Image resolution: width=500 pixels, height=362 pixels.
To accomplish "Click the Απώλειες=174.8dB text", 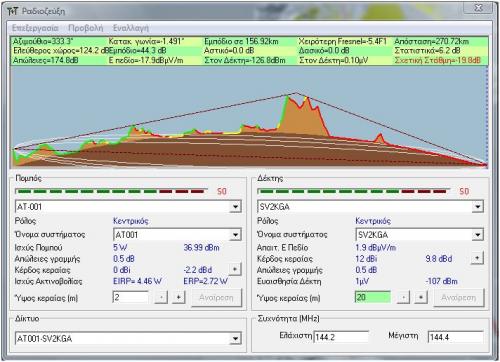I will [46, 60].
